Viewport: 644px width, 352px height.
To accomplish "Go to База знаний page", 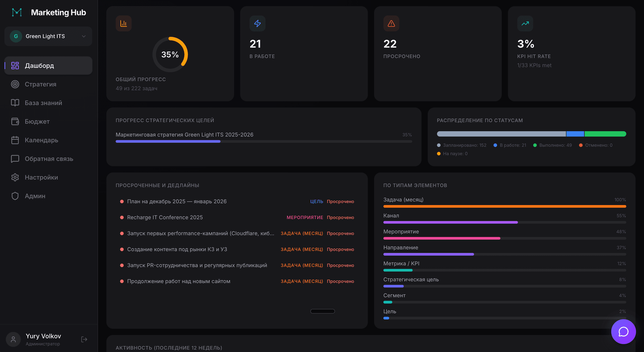I will [x=43, y=103].
